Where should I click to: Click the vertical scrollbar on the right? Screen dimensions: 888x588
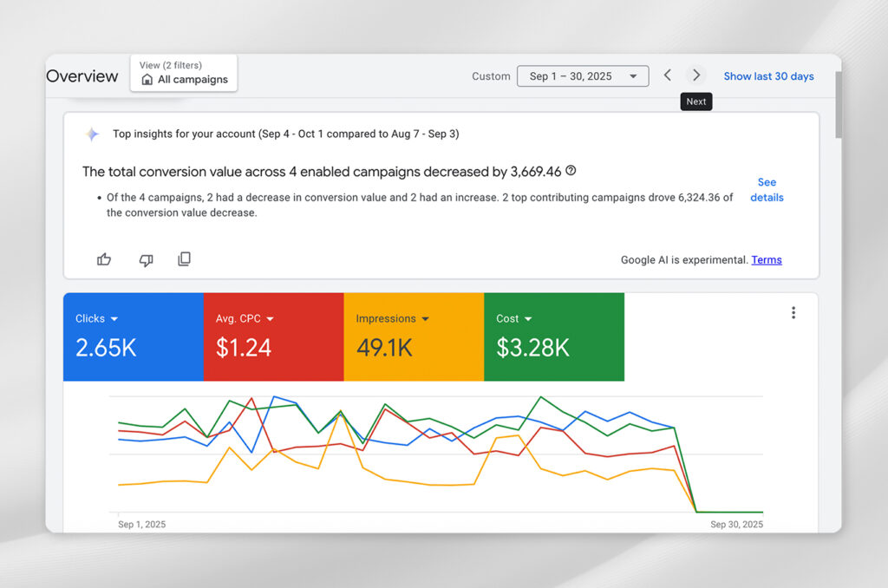[x=837, y=104]
